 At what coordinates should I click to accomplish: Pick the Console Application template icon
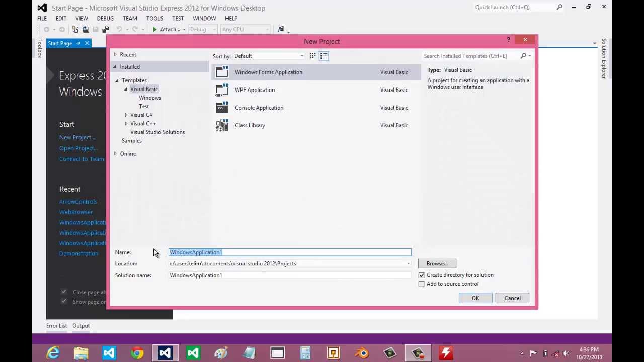[222, 108]
